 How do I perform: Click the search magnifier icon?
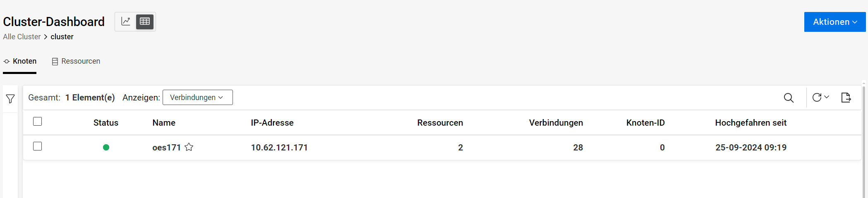click(x=789, y=98)
